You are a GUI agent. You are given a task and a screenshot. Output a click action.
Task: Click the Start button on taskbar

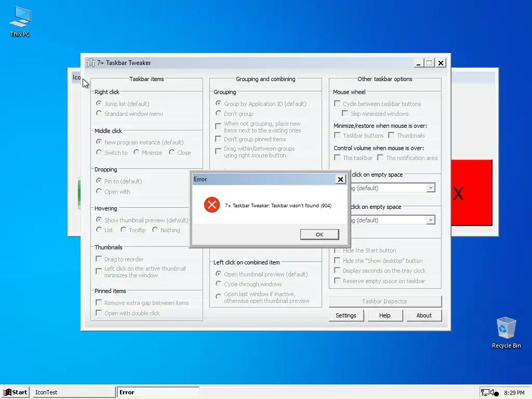[15, 392]
